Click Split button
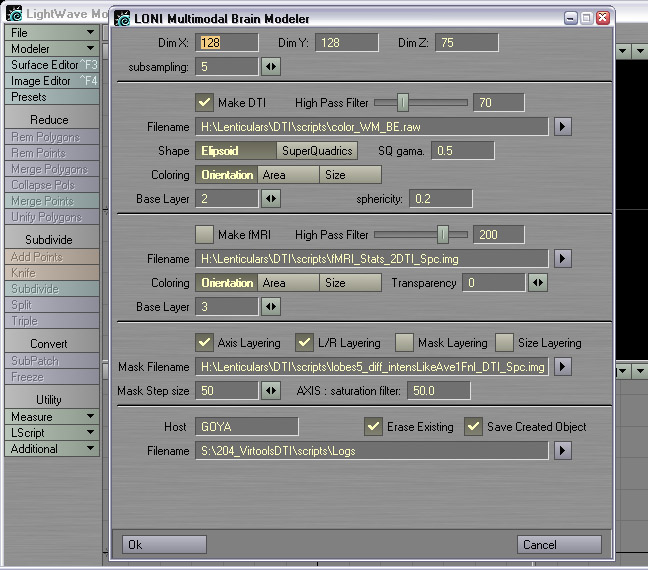Image resolution: width=648 pixels, height=570 pixels. coord(52,305)
